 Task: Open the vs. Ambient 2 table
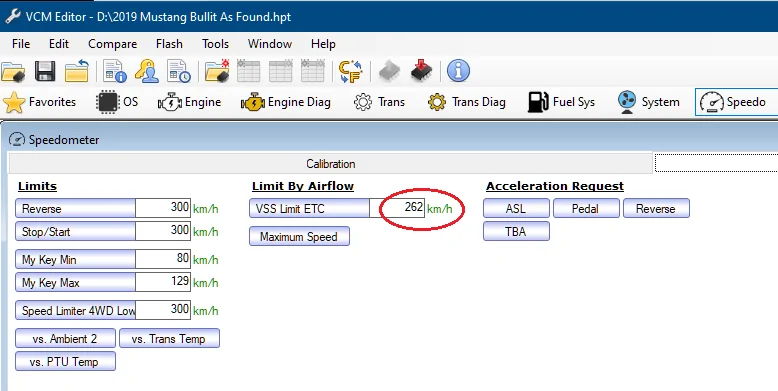click(65, 339)
